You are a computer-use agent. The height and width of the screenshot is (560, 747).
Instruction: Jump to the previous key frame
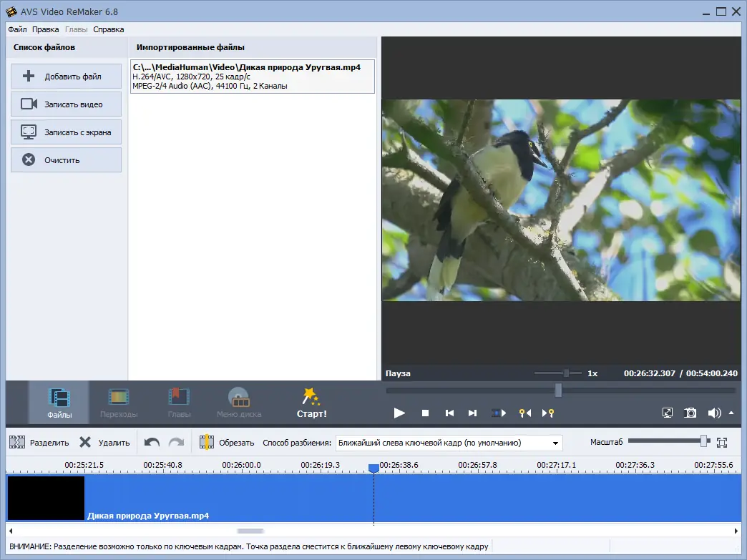(x=526, y=413)
